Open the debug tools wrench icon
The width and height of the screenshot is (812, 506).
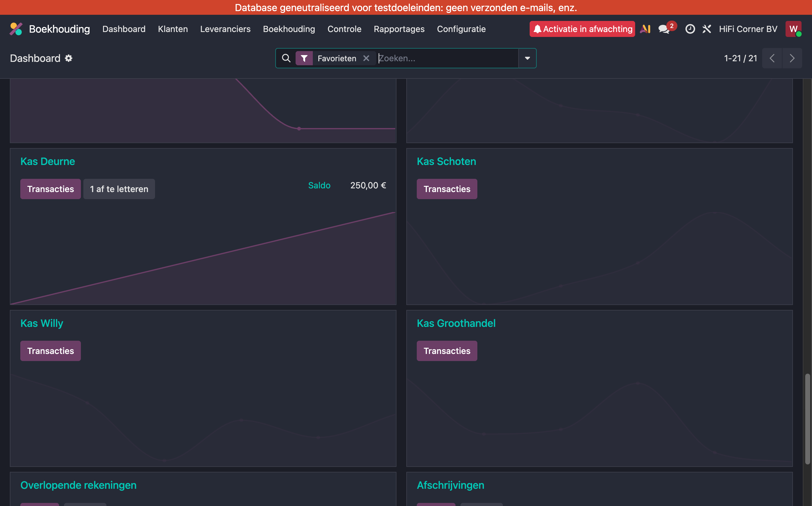pyautogui.click(x=707, y=29)
